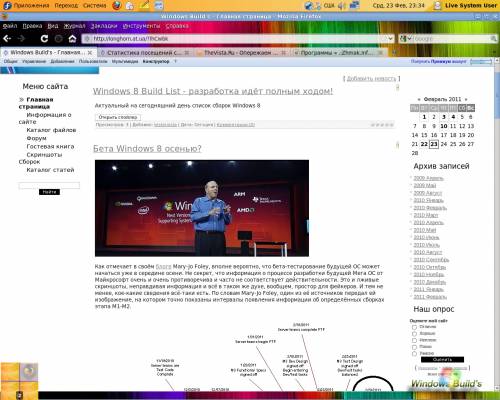Select Плохо poll option

click(414, 347)
